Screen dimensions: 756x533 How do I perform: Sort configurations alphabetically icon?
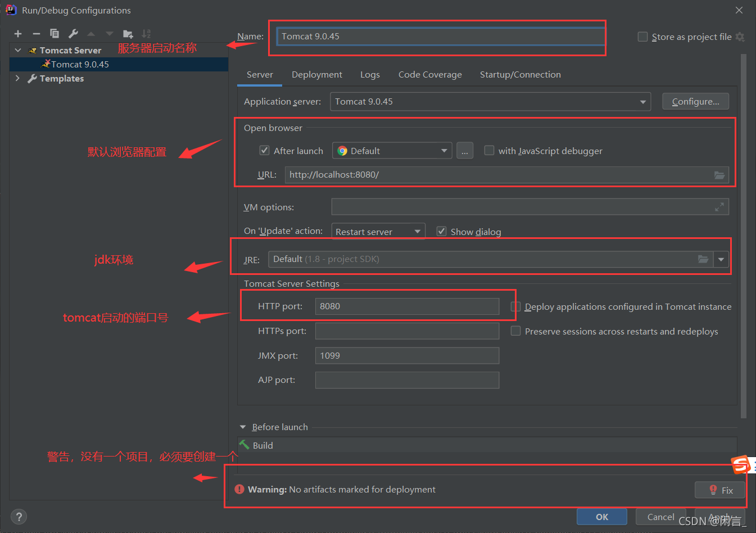pyautogui.click(x=146, y=34)
